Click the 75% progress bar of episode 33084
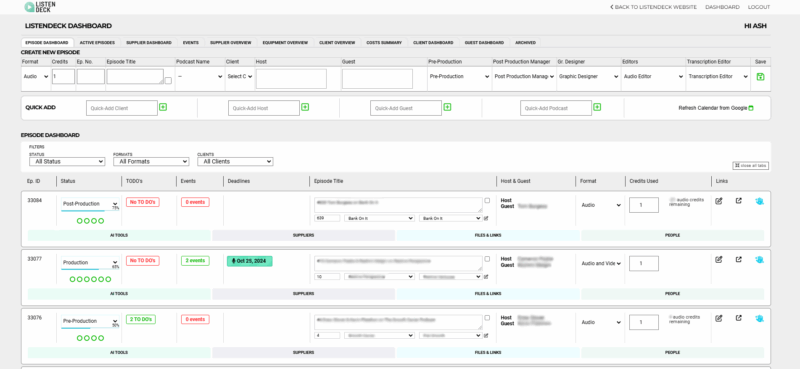 [x=90, y=211]
